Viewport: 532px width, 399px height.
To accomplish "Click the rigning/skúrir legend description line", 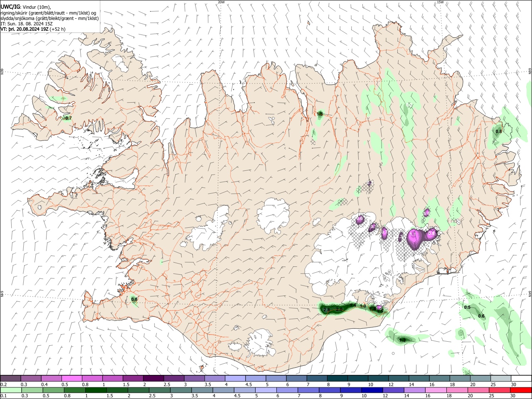I will (48, 12).
